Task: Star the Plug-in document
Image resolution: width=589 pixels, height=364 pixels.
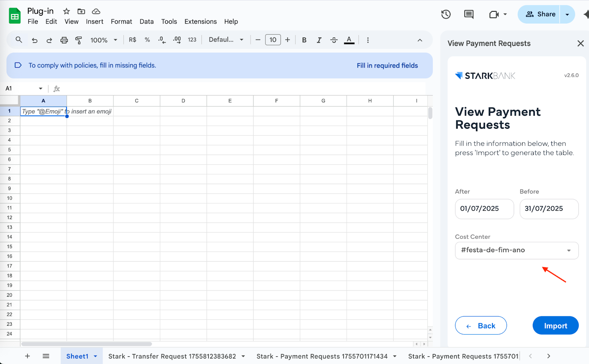Action: click(x=66, y=11)
